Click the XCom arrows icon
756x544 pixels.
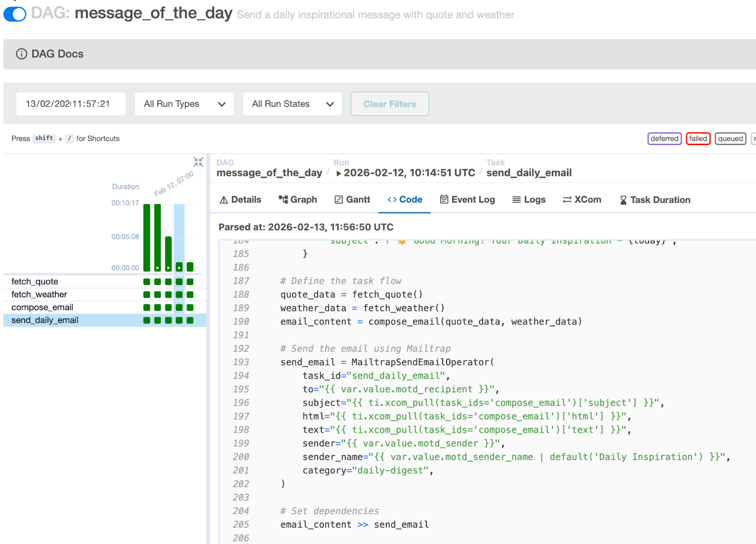(x=567, y=199)
